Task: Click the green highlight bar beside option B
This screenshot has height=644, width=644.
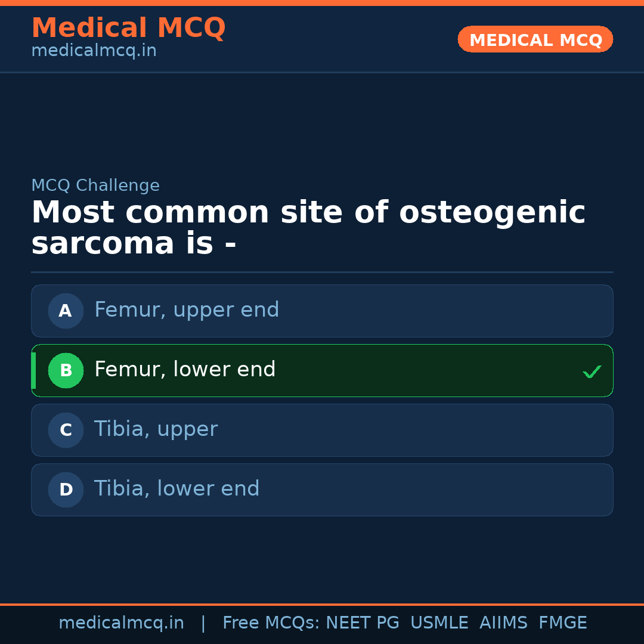Action: [x=33, y=370]
